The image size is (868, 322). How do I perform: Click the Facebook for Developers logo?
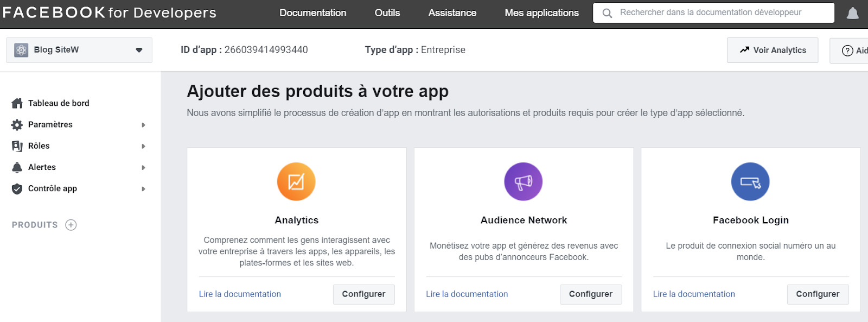click(x=110, y=13)
